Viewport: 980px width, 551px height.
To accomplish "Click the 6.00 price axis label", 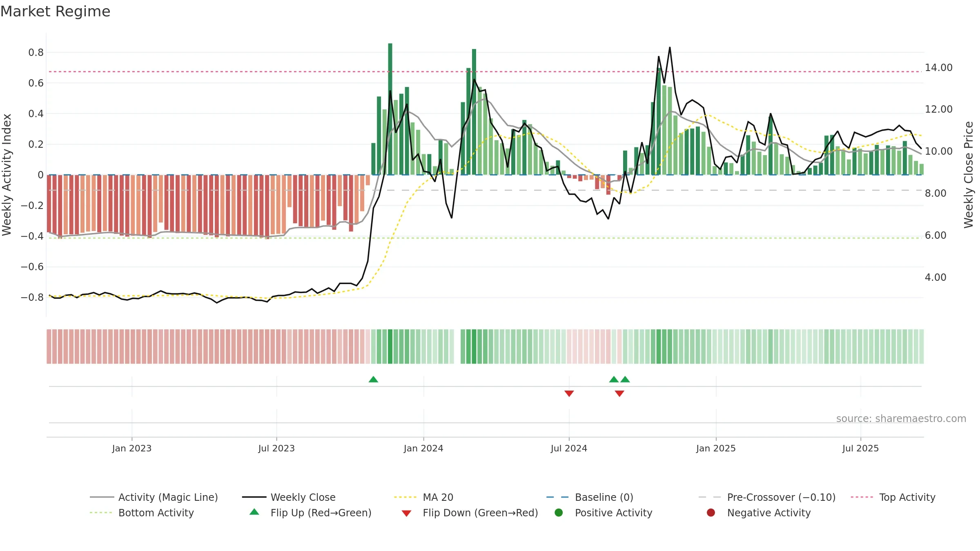I will click(x=935, y=236).
